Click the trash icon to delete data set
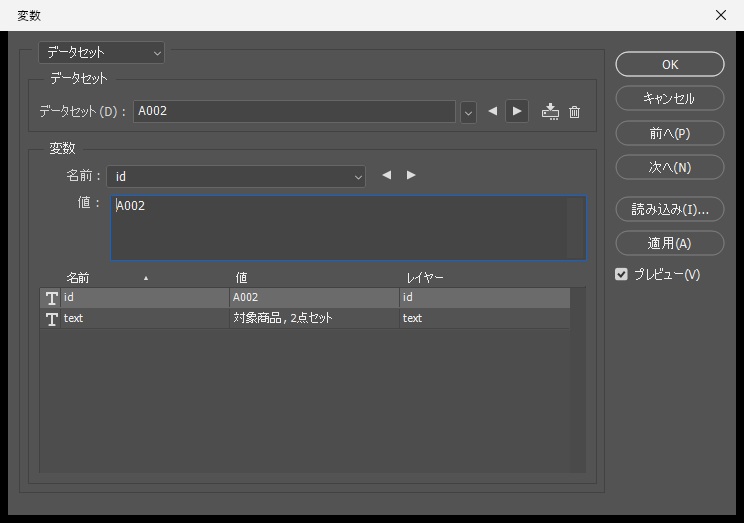The width and height of the screenshot is (744, 523). click(x=575, y=112)
